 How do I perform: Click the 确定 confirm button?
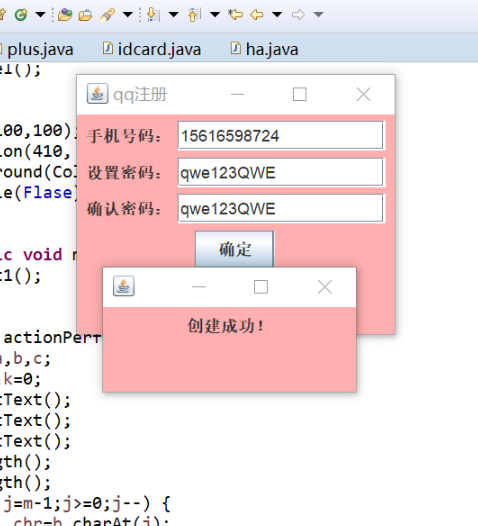pyautogui.click(x=234, y=249)
